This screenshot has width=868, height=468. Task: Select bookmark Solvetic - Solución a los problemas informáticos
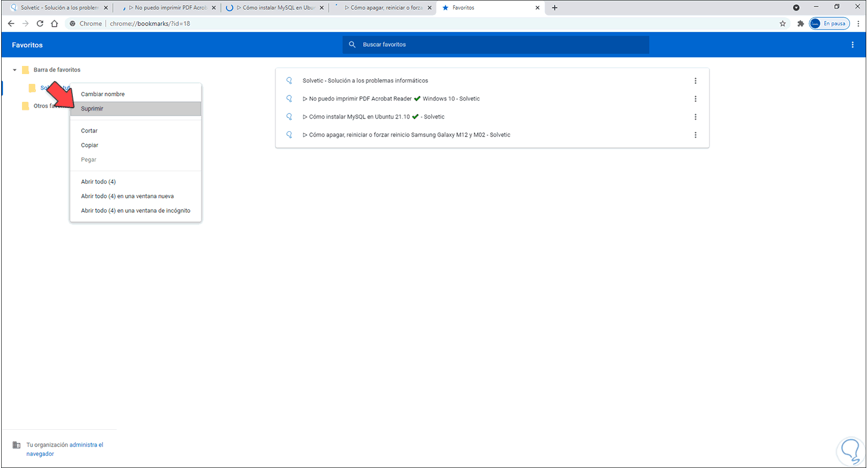point(492,81)
